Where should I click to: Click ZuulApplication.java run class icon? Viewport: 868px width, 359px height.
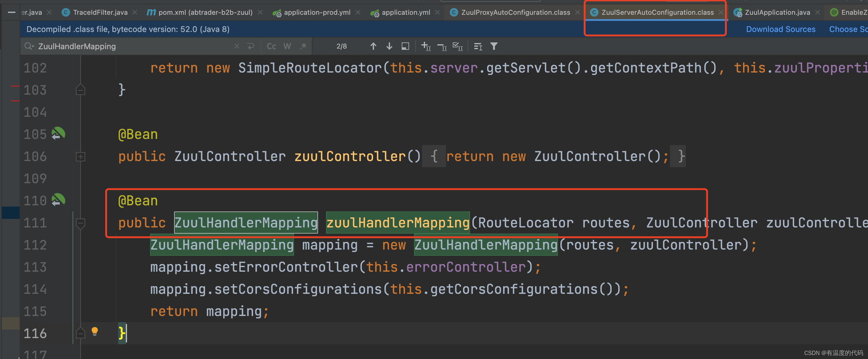738,13
